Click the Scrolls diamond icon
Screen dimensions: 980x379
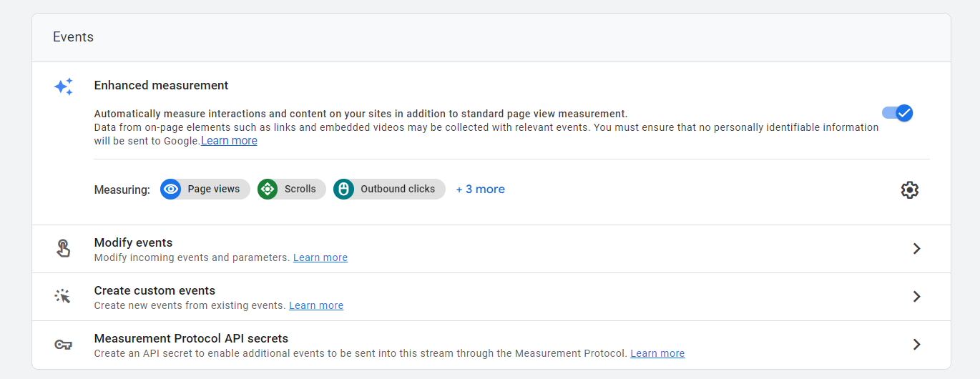[x=268, y=189]
